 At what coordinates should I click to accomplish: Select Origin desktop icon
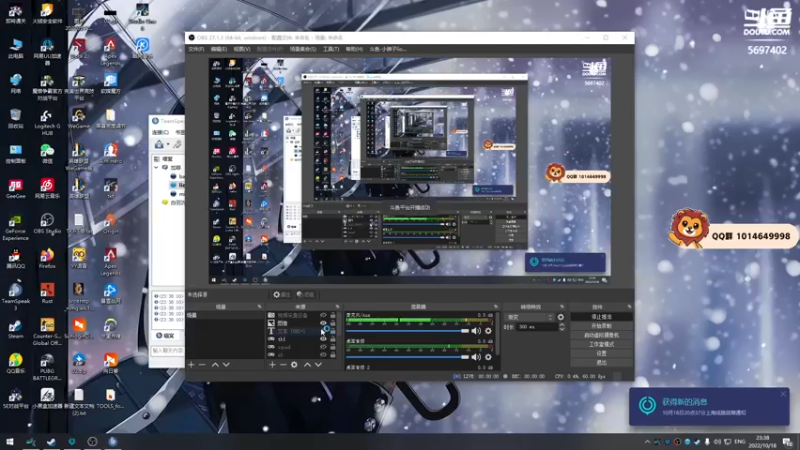pyautogui.click(x=110, y=223)
